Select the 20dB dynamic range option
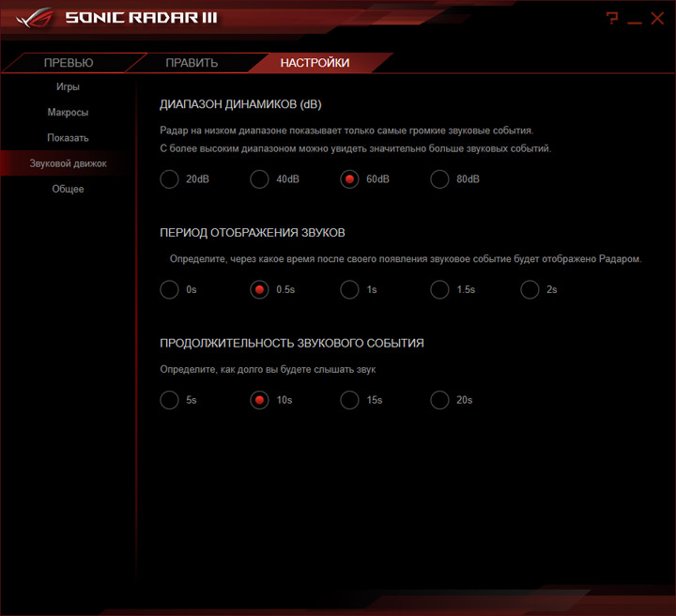 (x=169, y=179)
